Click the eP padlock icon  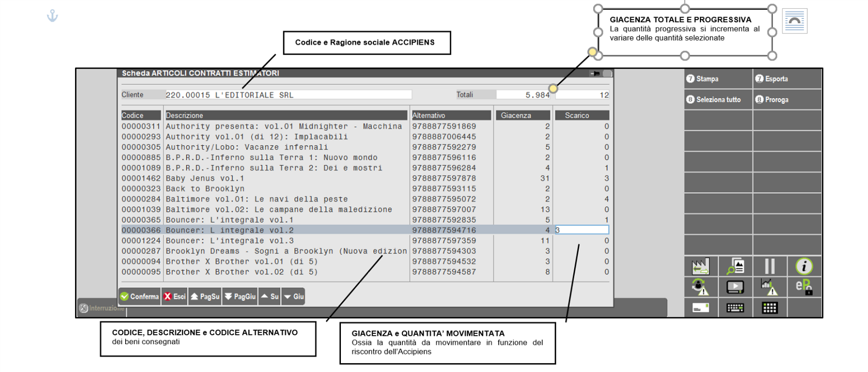[804, 287]
